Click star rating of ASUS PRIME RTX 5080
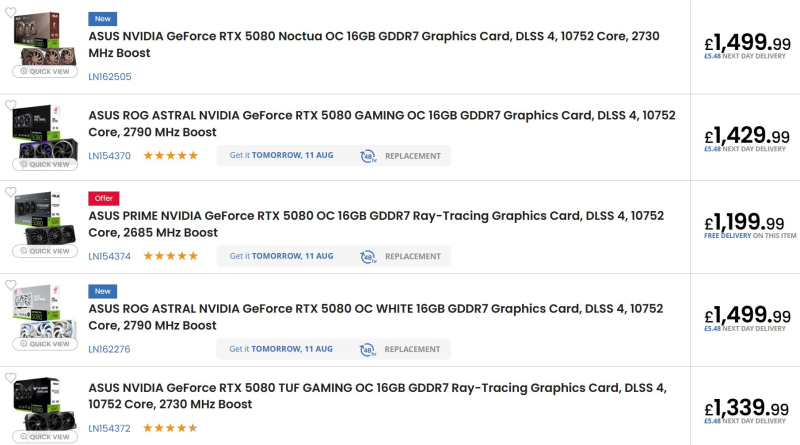 click(x=170, y=256)
